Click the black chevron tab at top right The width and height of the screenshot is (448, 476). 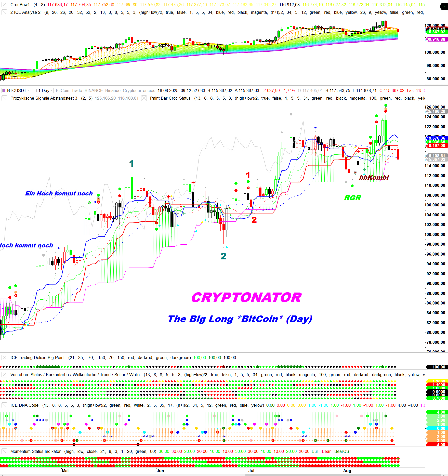point(444,6)
